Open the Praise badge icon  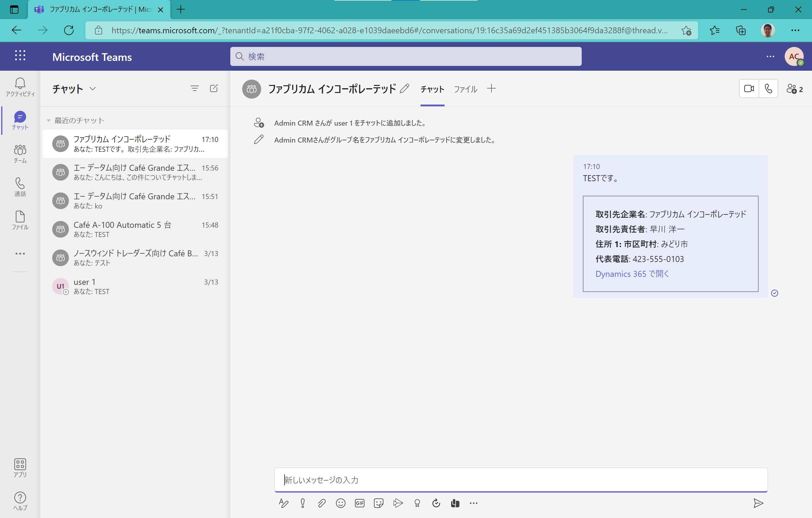(417, 503)
